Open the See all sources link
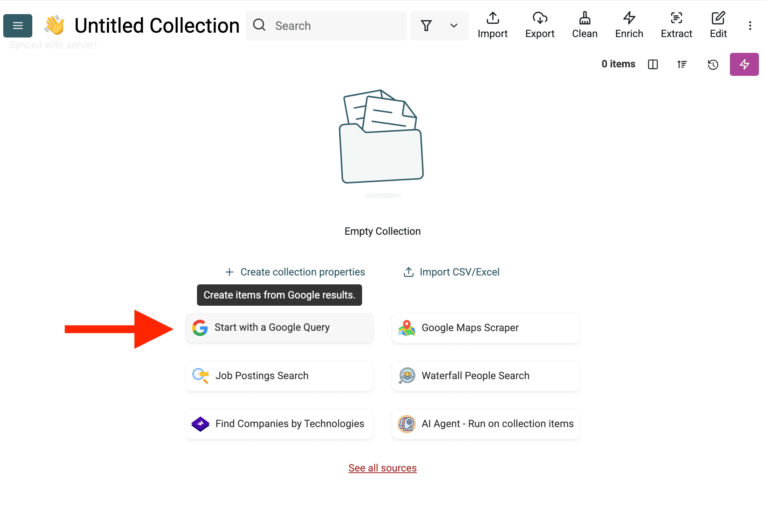767x532 pixels. [x=382, y=468]
